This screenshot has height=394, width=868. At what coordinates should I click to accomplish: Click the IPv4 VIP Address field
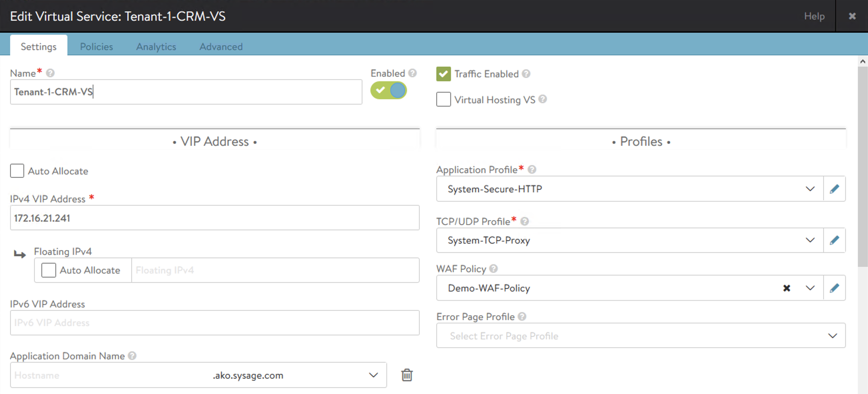[x=215, y=218]
